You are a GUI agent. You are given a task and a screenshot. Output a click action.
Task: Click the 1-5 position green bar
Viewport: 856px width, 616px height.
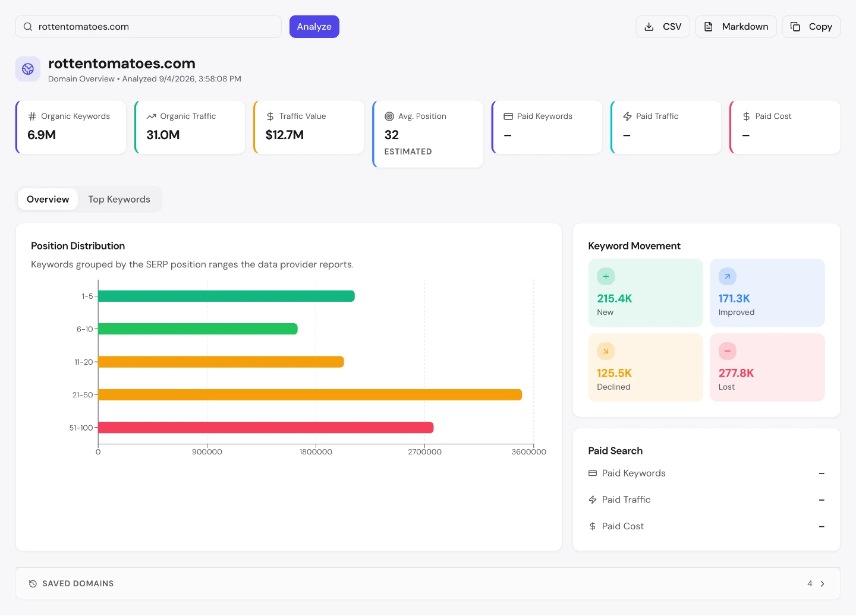(226, 296)
